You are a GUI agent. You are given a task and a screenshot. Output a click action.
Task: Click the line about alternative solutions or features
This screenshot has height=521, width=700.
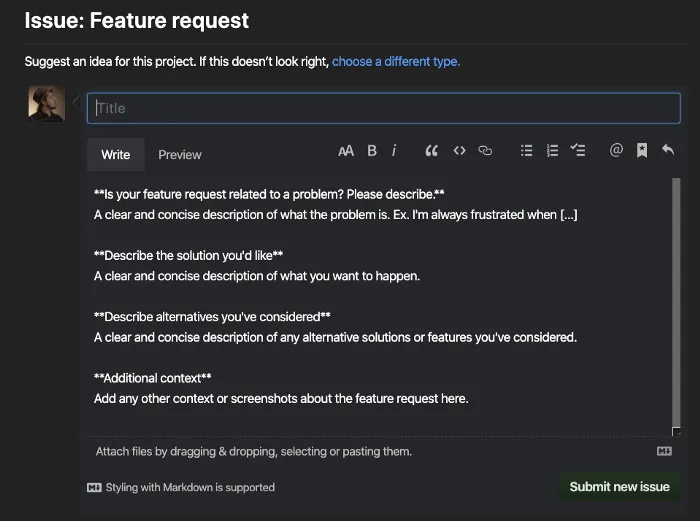tap(335, 337)
